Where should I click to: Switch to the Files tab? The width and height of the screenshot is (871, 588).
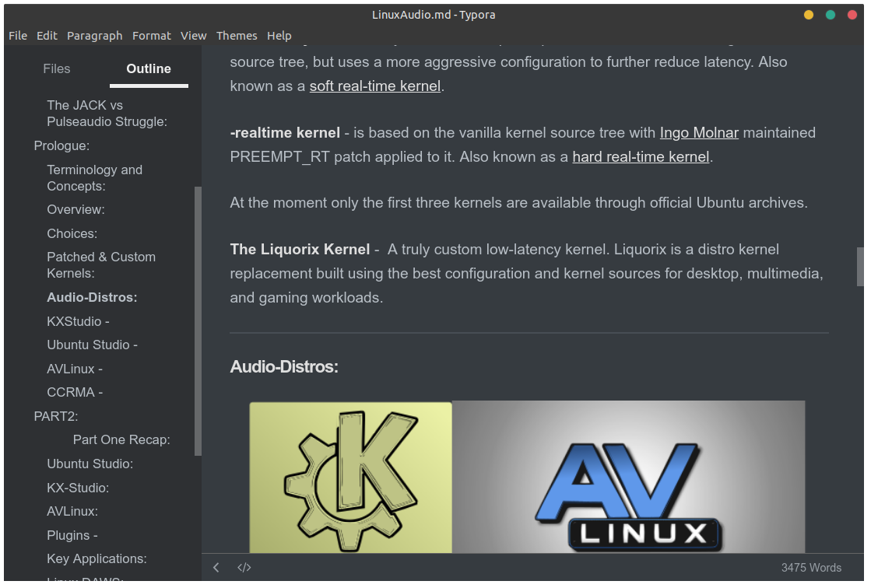click(57, 69)
